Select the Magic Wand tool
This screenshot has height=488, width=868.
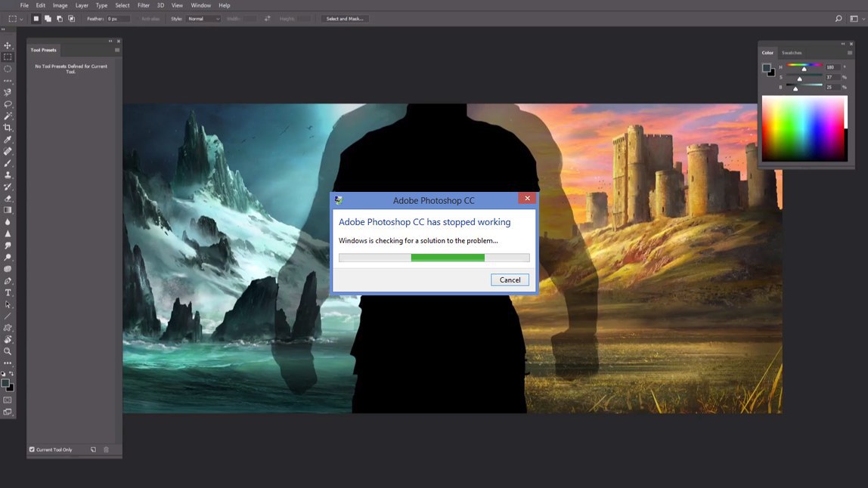point(8,116)
